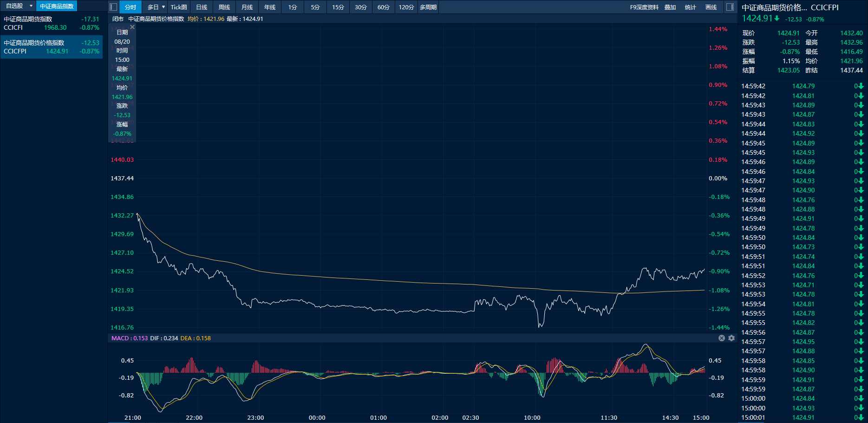Click the 1.44% right axis label
The height and width of the screenshot is (423, 868).
(718, 29)
